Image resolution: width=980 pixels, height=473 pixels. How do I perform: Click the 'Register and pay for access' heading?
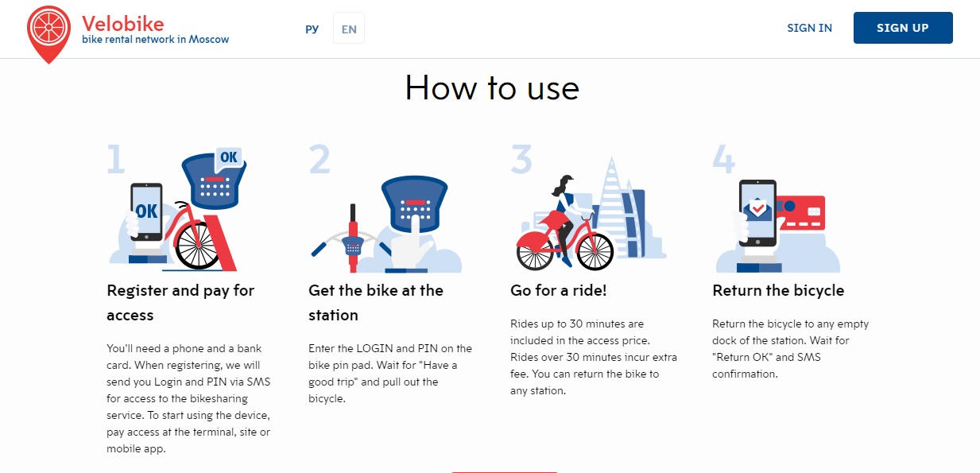(x=180, y=303)
